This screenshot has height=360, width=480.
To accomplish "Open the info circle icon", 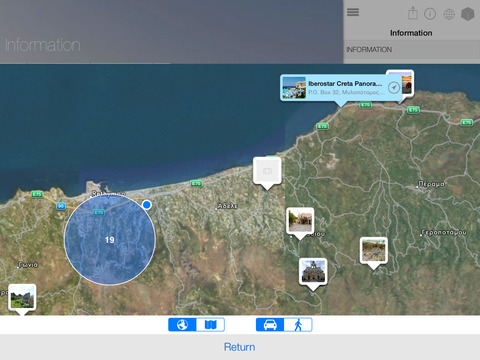I will [x=430, y=14].
